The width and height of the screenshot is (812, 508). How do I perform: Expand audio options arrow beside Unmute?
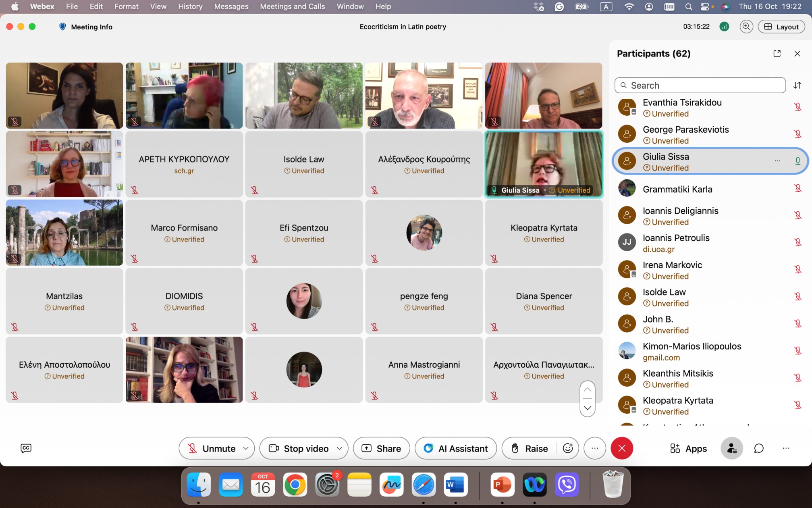246,448
